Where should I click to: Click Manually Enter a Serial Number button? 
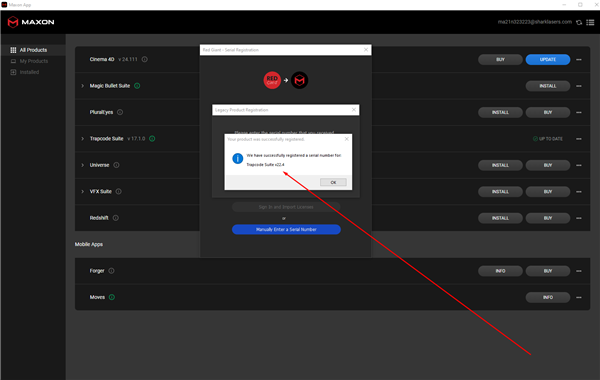pyautogui.click(x=286, y=229)
